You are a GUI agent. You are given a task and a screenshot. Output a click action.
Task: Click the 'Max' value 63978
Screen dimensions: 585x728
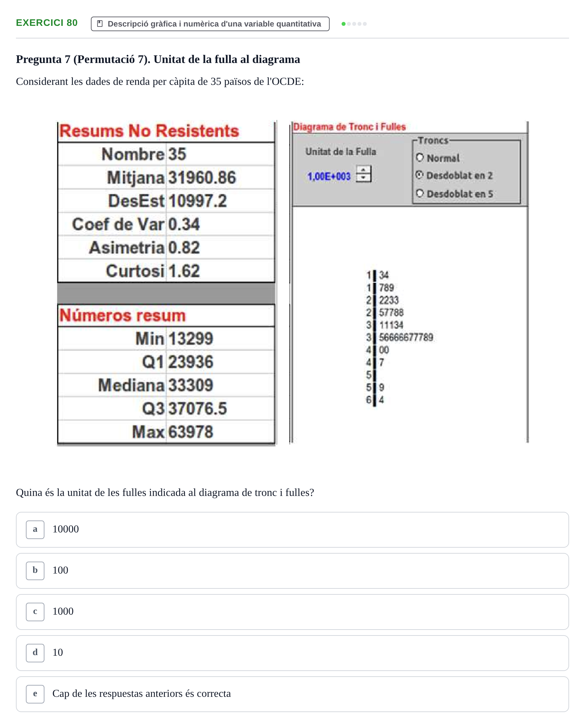pos(191,432)
